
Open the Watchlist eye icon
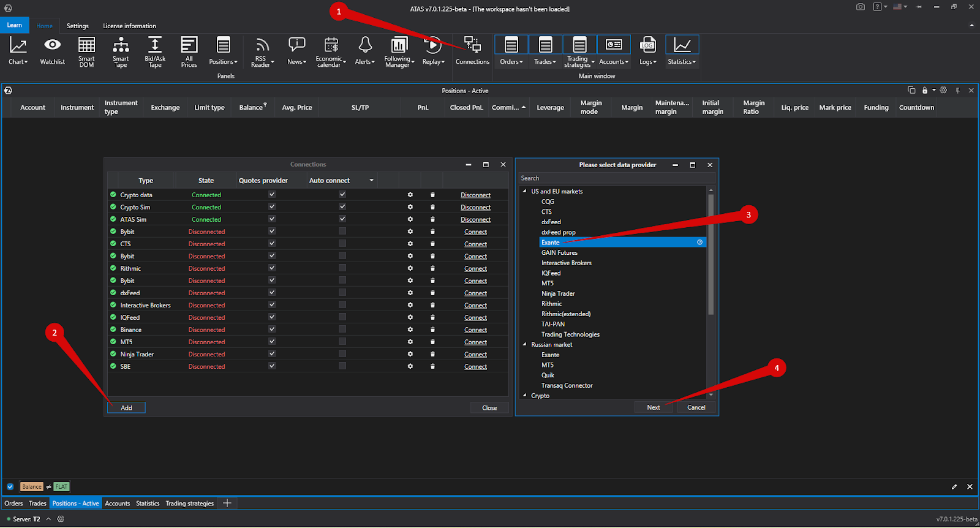[53, 45]
